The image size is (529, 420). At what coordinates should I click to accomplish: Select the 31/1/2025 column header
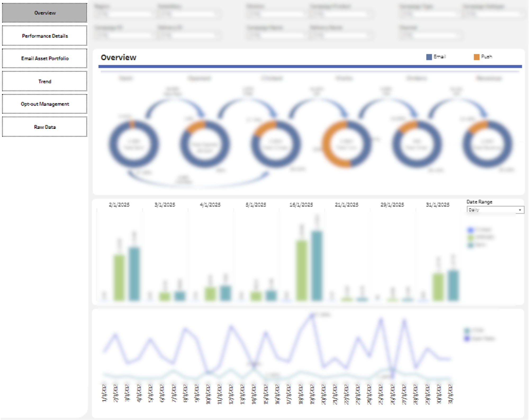pyautogui.click(x=438, y=205)
